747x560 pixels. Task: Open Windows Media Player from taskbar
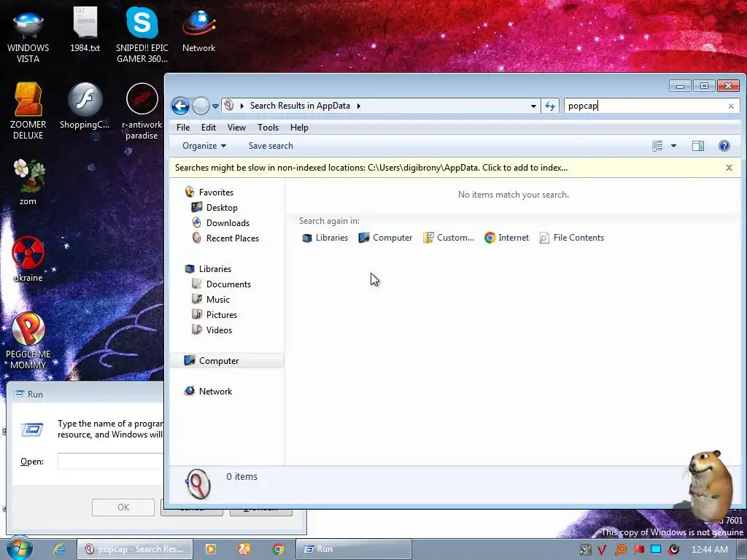point(211,549)
